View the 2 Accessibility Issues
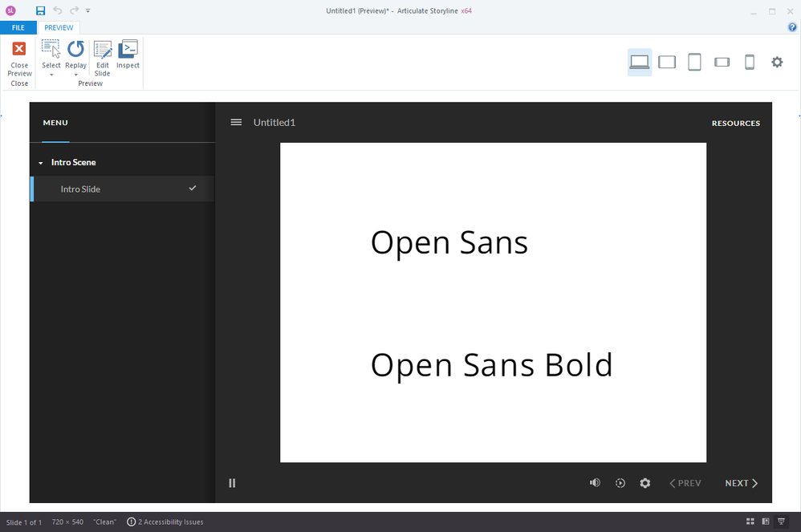Image resolution: width=801 pixels, height=532 pixels. 165,522
